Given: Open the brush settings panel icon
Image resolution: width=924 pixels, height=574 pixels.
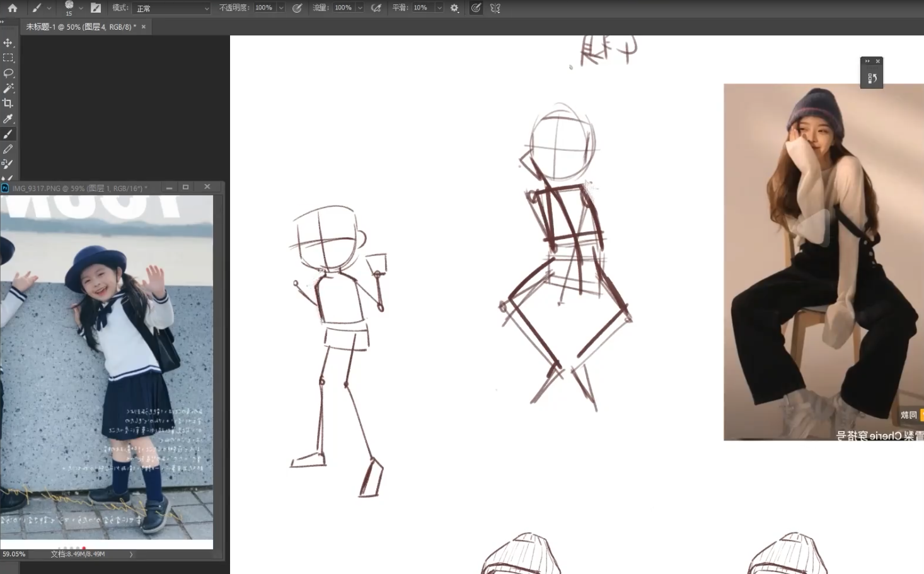Looking at the screenshot, I should click(x=96, y=8).
